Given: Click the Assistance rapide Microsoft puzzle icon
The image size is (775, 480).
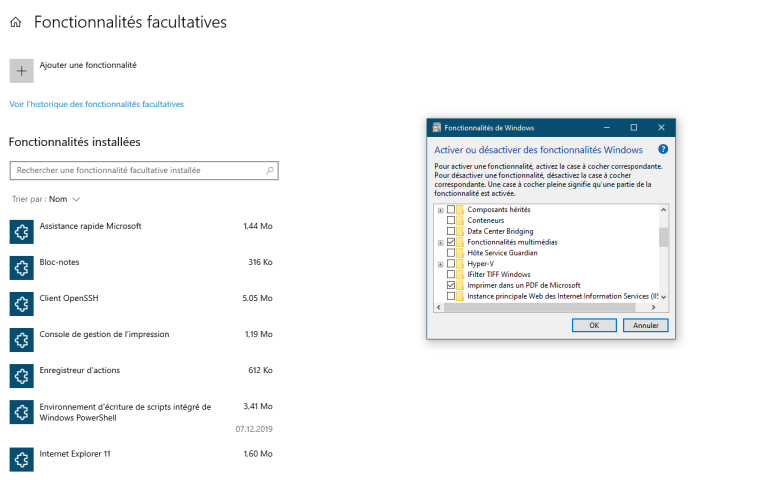Looking at the screenshot, I should coord(21,232).
